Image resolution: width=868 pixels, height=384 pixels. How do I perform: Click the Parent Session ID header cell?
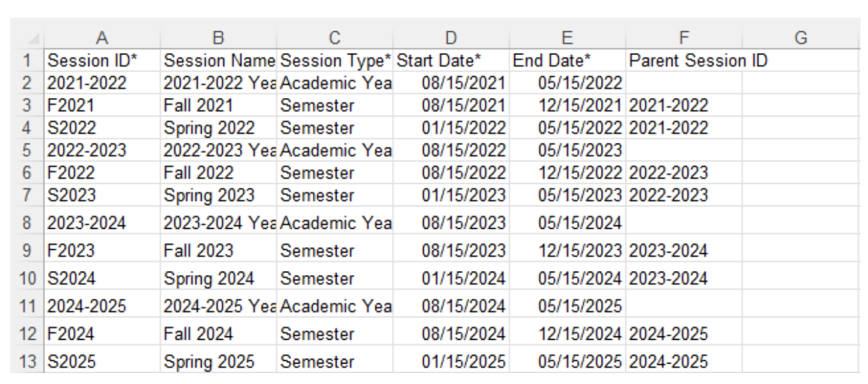point(684,61)
